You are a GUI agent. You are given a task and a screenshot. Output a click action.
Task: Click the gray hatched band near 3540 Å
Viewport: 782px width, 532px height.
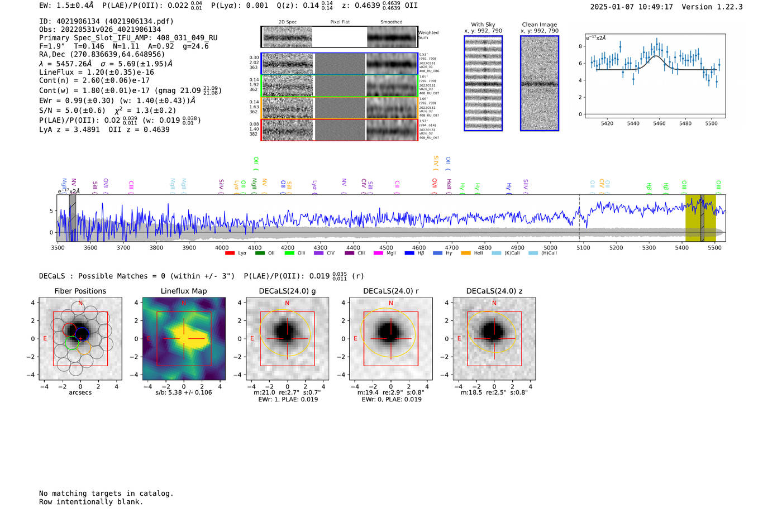tap(73, 218)
